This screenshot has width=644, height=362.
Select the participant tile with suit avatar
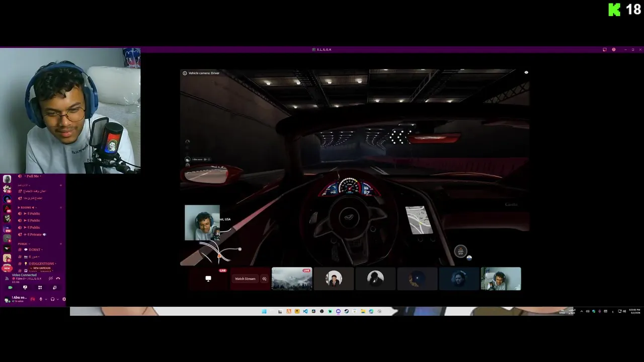tap(334, 279)
